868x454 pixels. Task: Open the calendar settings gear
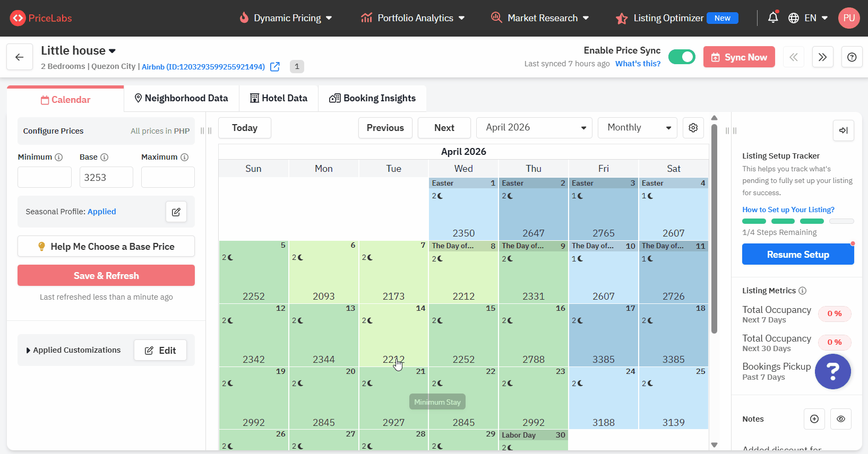[x=693, y=128]
